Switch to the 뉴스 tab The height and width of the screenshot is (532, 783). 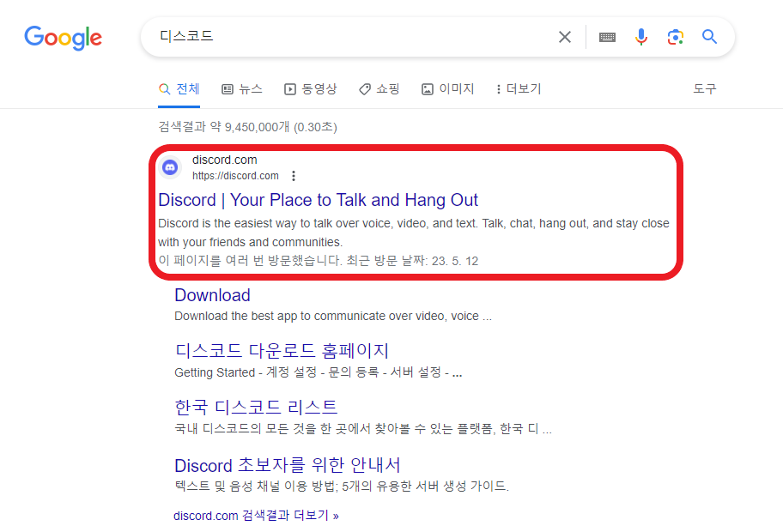point(242,89)
